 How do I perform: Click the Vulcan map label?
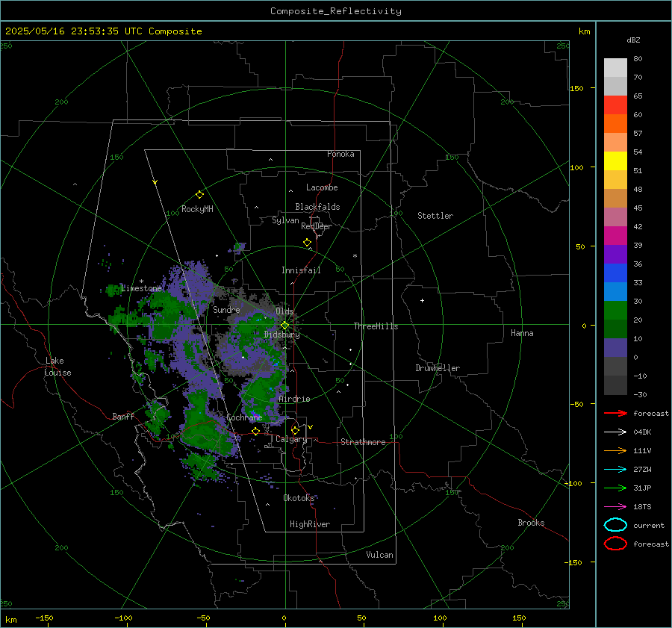[x=379, y=555]
